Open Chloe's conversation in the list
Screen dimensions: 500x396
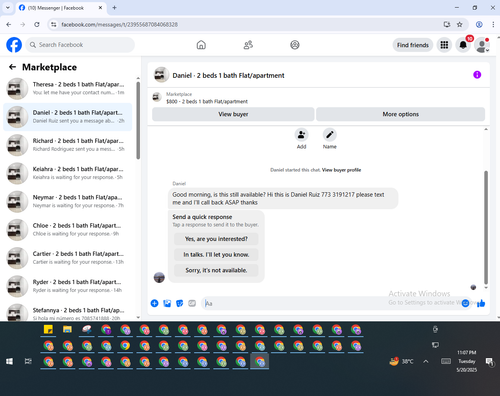coord(68,230)
